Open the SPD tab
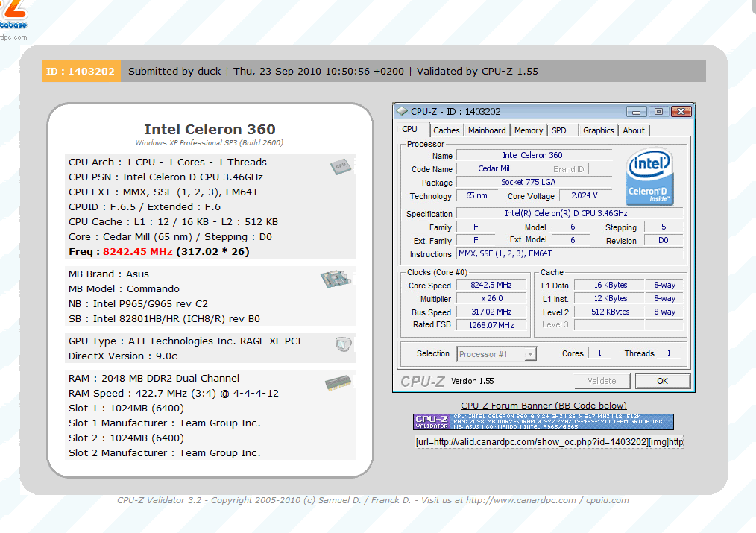The height and width of the screenshot is (533, 756). point(559,130)
